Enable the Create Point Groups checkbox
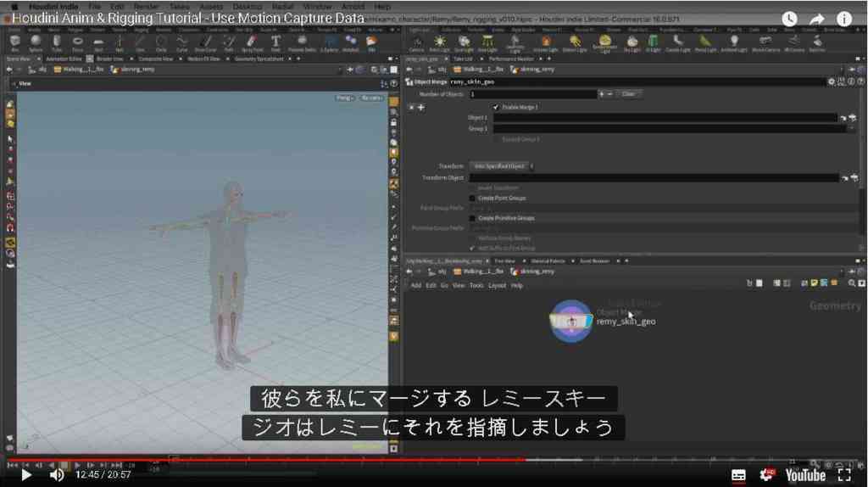This screenshot has width=868, height=487. [x=472, y=198]
